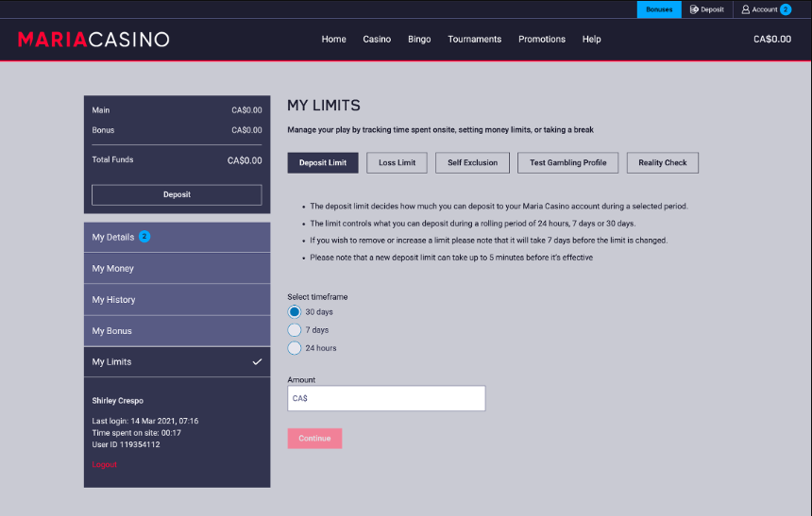Select the 7 days timeframe option
812x516 pixels.
tap(295, 330)
